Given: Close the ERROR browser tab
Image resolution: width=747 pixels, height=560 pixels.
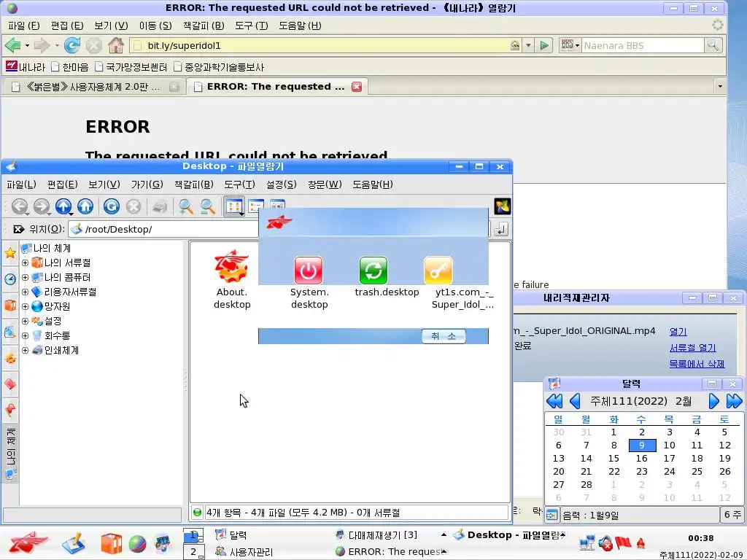Looking at the screenshot, I should pos(356,87).
